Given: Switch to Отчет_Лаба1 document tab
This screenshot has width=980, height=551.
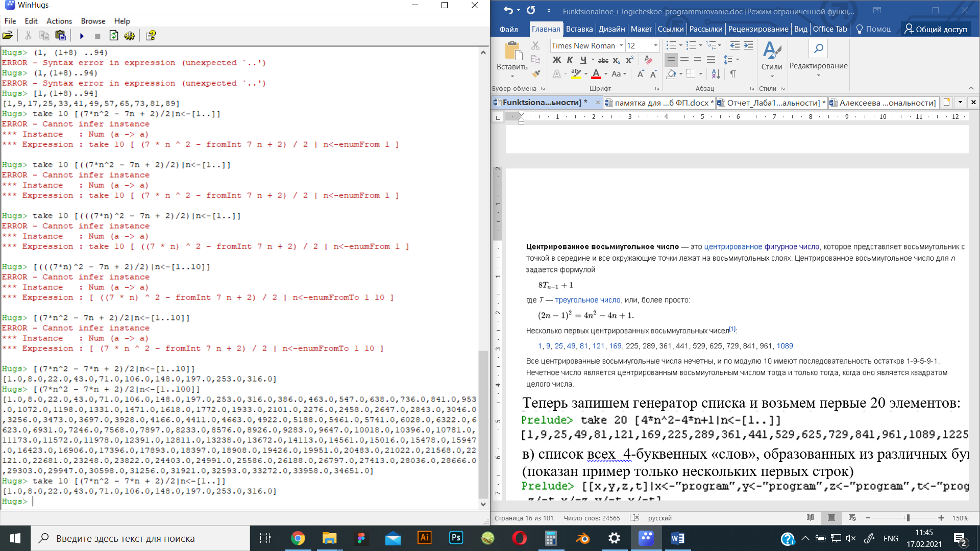Looking at the screenshot, I should (x=771, y=103).
